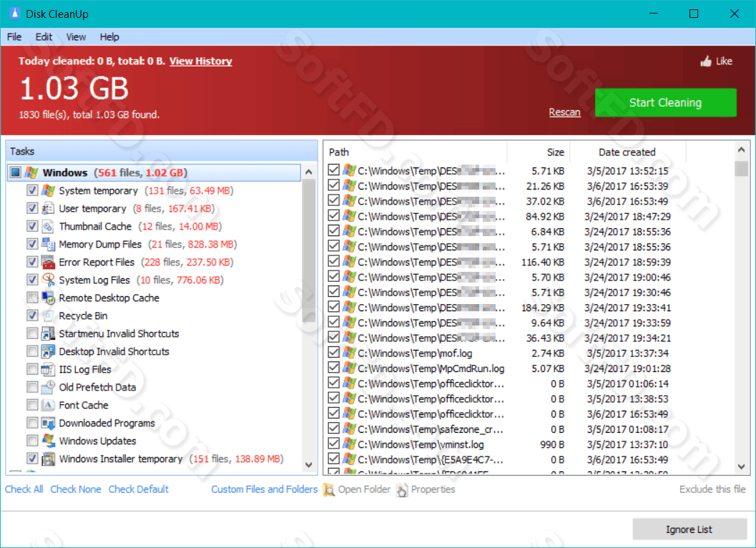Click Check All link

tap(24, 489)
